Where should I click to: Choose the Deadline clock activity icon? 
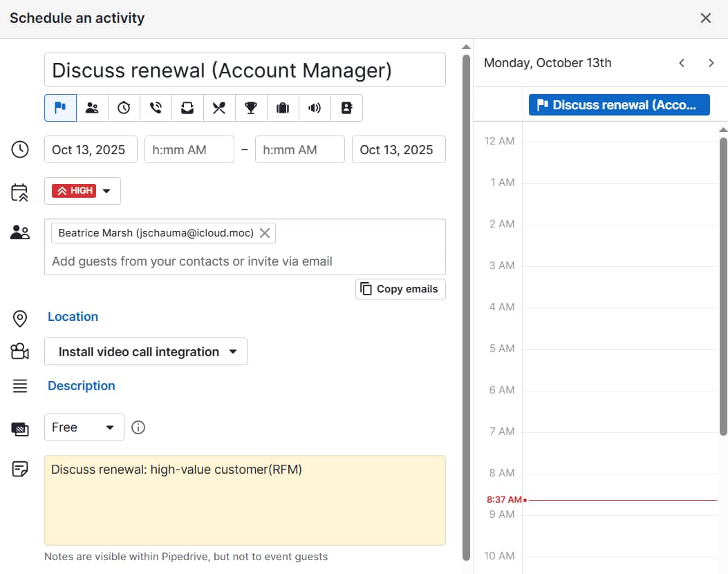(124, 108)
